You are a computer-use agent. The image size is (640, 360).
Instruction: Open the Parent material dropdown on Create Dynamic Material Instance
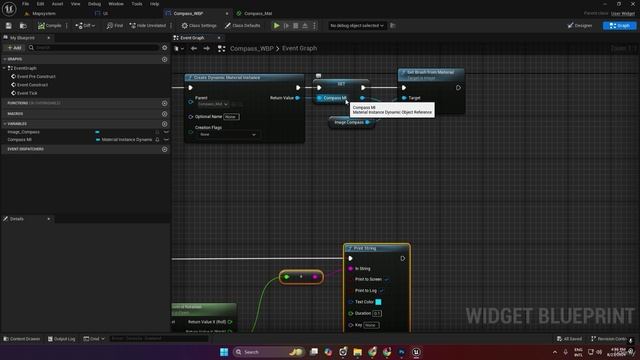pyautogui.click(x=213, y=104)
